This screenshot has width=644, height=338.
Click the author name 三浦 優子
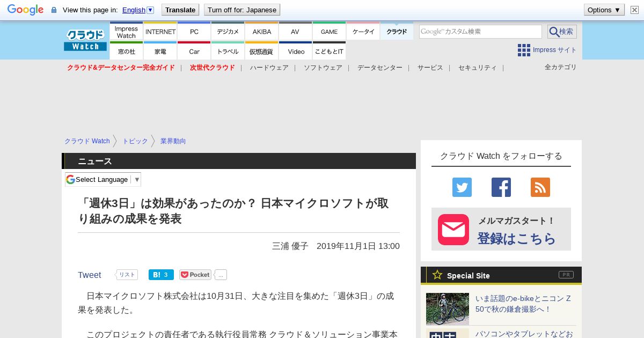click(x=290, y=246)
